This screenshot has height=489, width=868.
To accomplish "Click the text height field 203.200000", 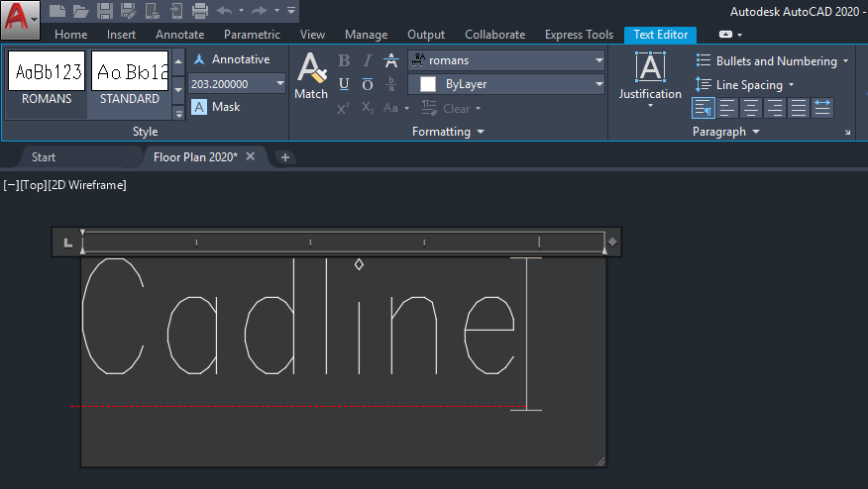I will click(231, 84).
